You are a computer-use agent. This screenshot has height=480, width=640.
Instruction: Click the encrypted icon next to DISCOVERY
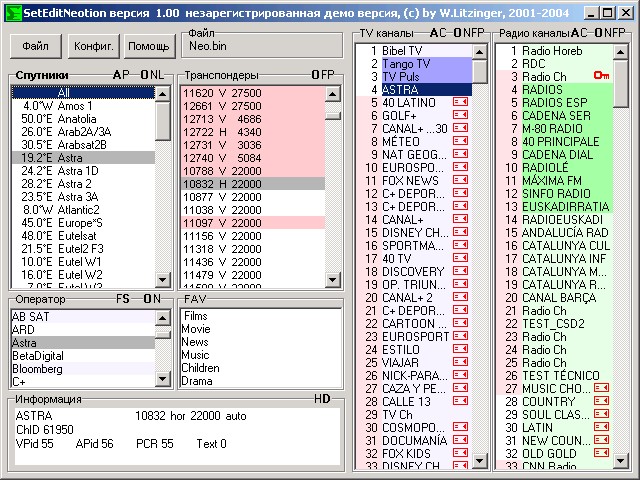pos(461,271)
